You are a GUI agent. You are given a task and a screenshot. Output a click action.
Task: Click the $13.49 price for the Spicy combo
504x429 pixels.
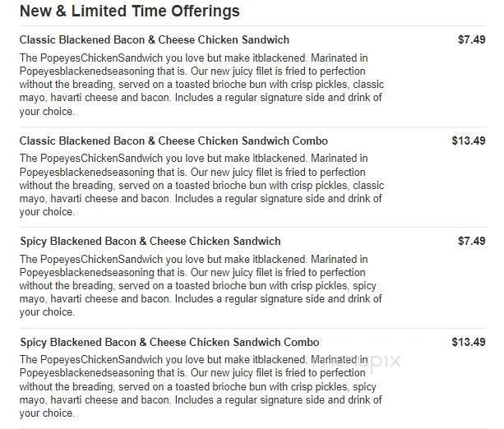click(x=469, y=342)
